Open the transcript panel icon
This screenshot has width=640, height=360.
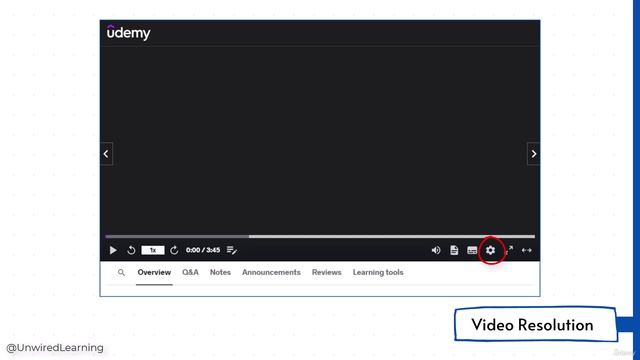454,250
